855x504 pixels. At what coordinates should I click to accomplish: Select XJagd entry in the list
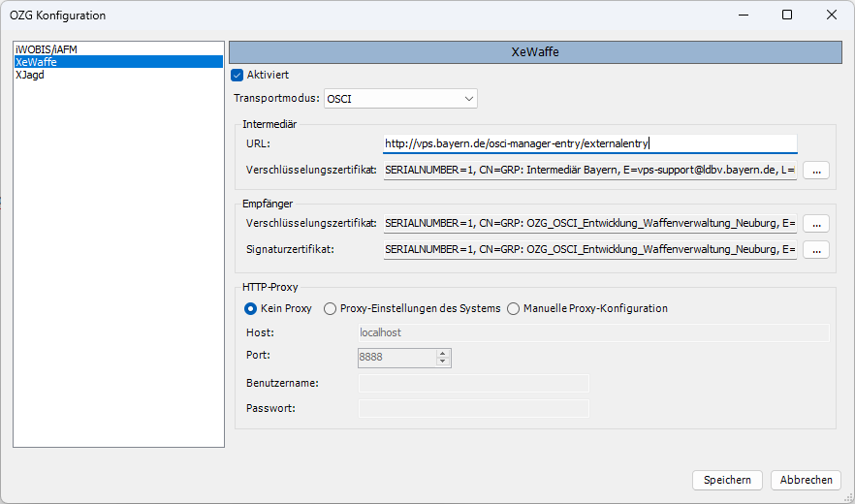30,74
